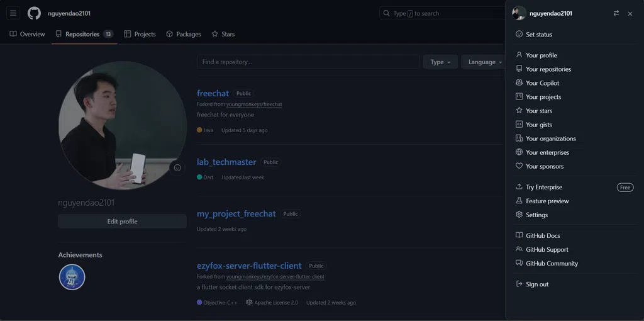This screenshot has width=644, height=321.
Task: Open the Language filter dropdown
Action: point(483,62)
